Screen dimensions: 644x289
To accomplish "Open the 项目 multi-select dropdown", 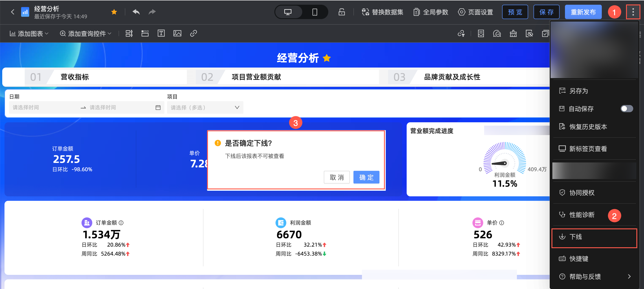I will tap(205, 107).
